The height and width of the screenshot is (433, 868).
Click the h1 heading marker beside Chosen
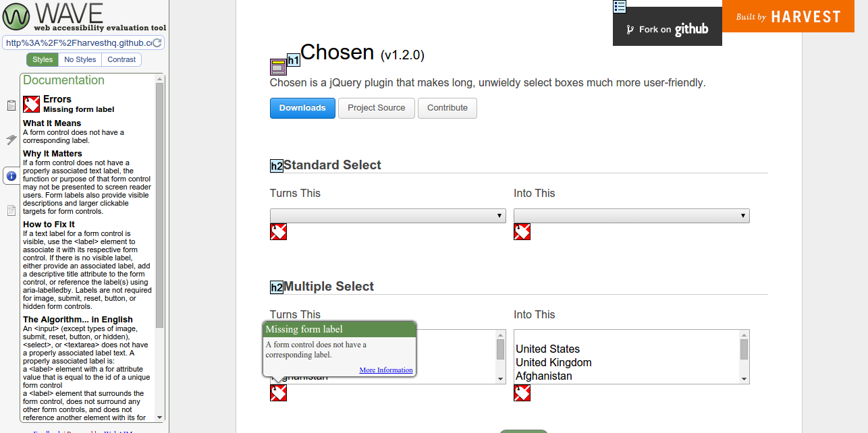(294, 60)
